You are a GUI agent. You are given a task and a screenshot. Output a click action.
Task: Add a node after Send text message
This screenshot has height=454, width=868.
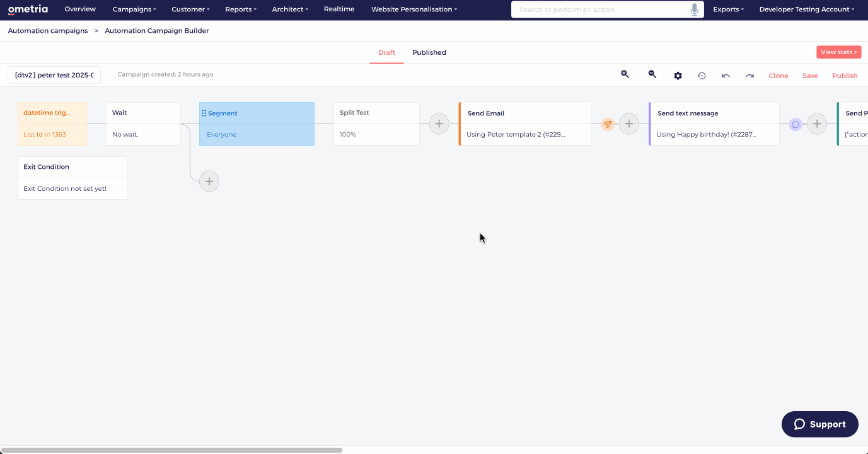pos(817,124)
